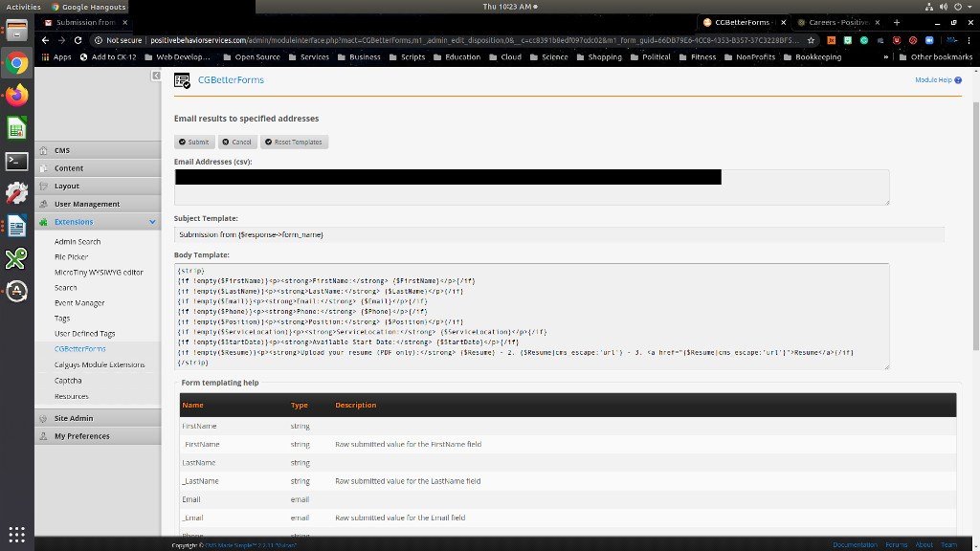
Task: Open Event Manager in Extensions menu
Action: coord(79,303)
